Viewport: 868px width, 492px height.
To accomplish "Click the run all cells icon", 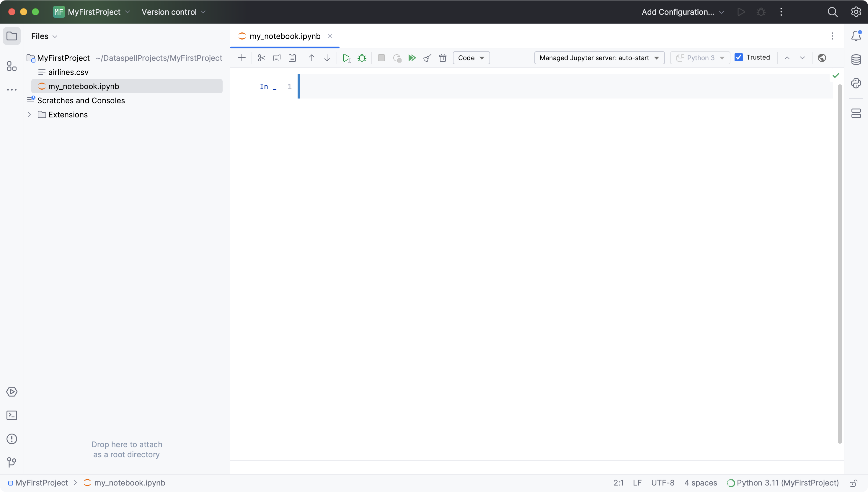I will tap(411, 58).
